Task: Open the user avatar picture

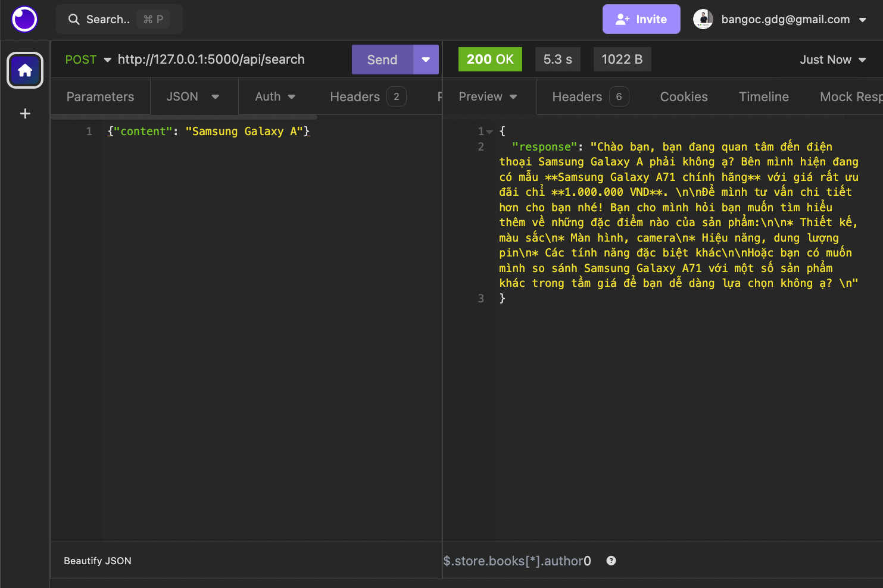Action: pos(703,19)
